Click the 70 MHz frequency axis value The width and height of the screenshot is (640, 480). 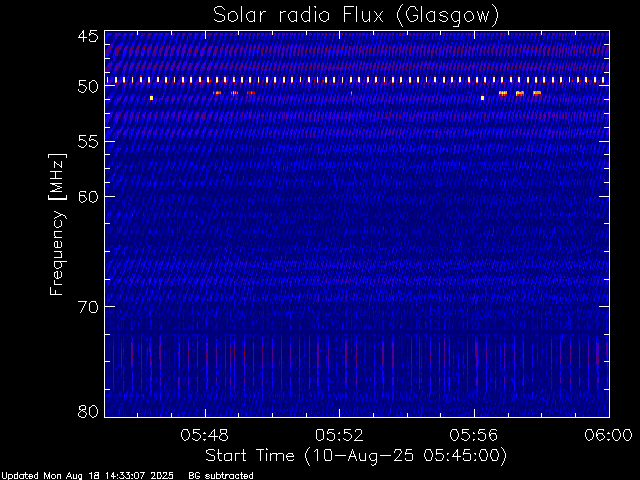coord(88,307)
